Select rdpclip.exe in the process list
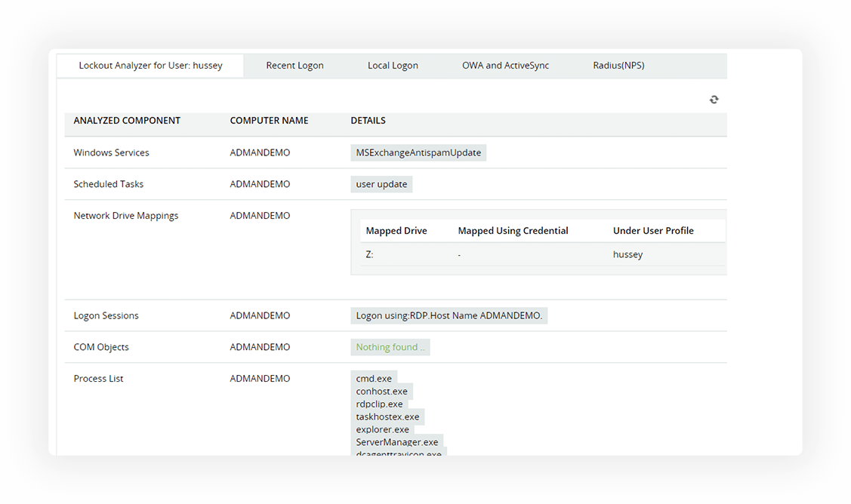 [x=379, y=404]
